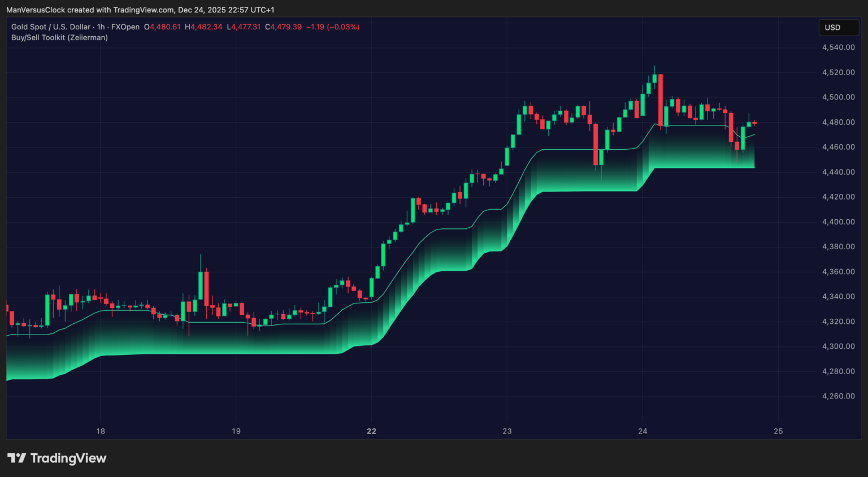Select the "22" date label on the time axis
Screen dimensions: 868x477
coord(371,431)
